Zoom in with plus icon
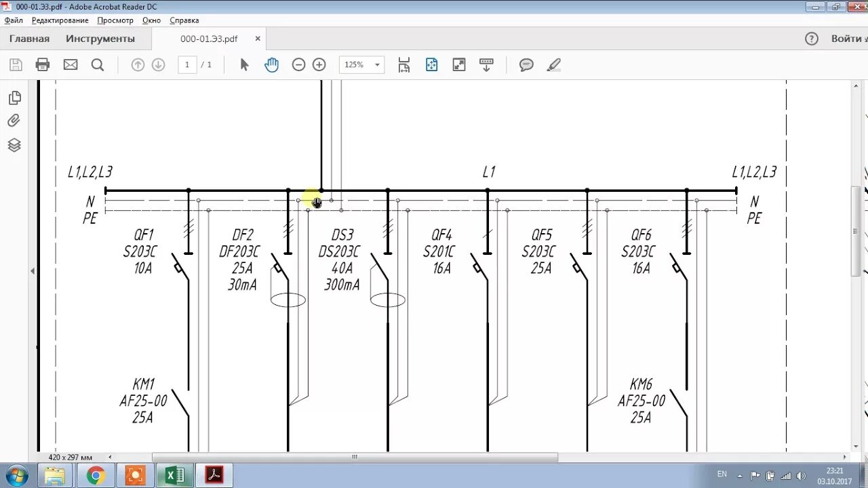Screen dimensions: 868x488 [319, 65]
